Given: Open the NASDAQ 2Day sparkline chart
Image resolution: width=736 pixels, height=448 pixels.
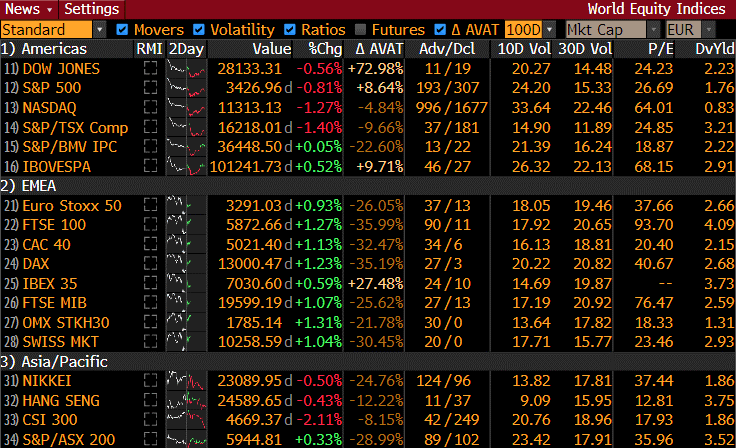Looking at the screenshot, I should pos(186,108).
